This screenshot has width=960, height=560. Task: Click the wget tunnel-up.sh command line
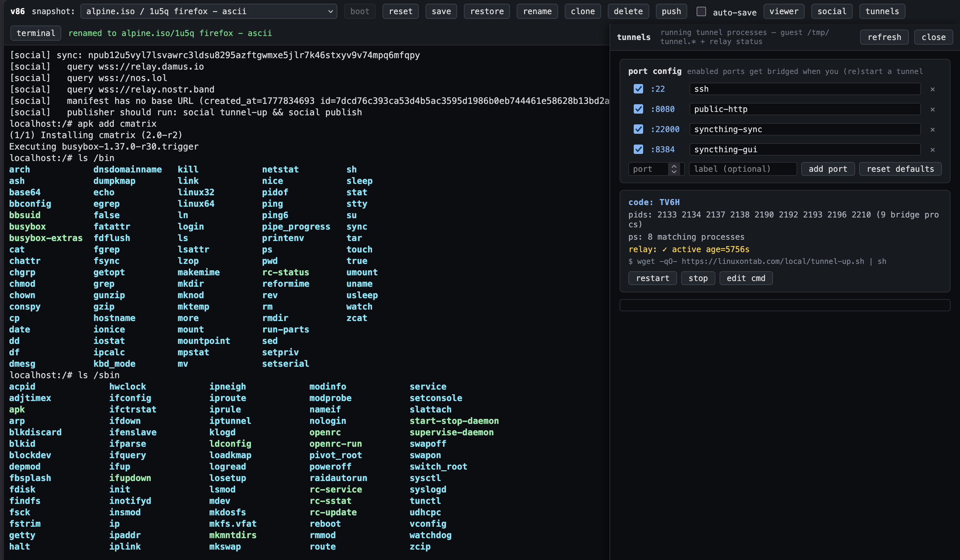click(757, 261)
